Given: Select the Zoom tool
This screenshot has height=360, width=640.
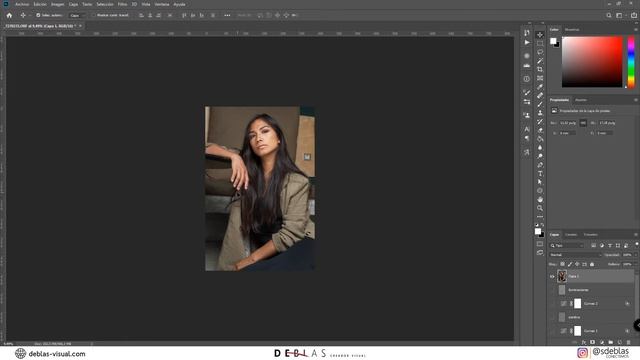Looking at the screenshot, I should (540, 208).
